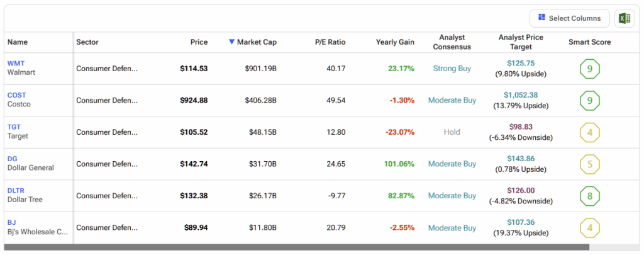This screenshot has width=644, height=255.
Task: Click Walmart's Smart Score 9 octagon
Action: tap(589, 69)
